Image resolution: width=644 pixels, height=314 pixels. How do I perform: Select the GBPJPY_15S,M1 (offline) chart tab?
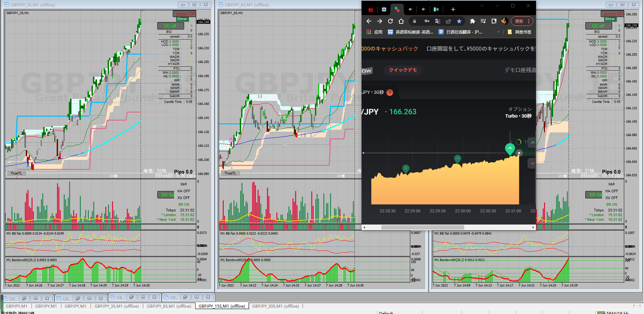pos(222,306)
